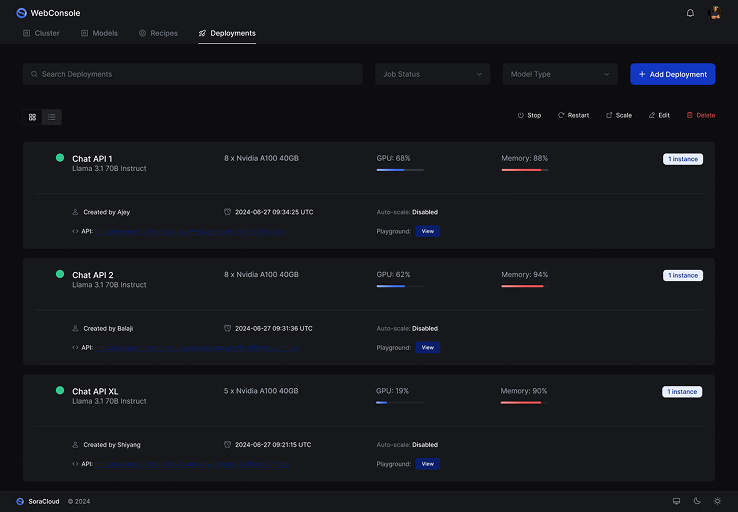This screenshot has width=738, height=512.
Task: Click user icon beside Created by Shiyang
Action: pos(75,445)
